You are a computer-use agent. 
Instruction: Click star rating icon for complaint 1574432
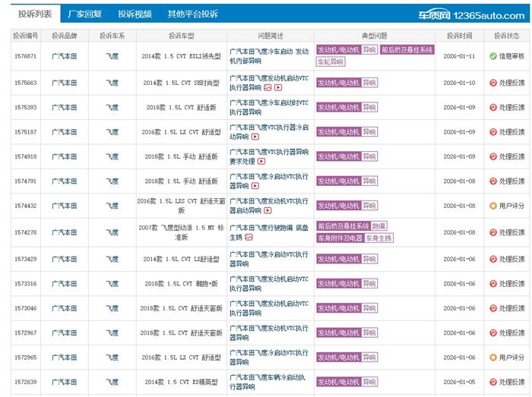coord(492,206)
